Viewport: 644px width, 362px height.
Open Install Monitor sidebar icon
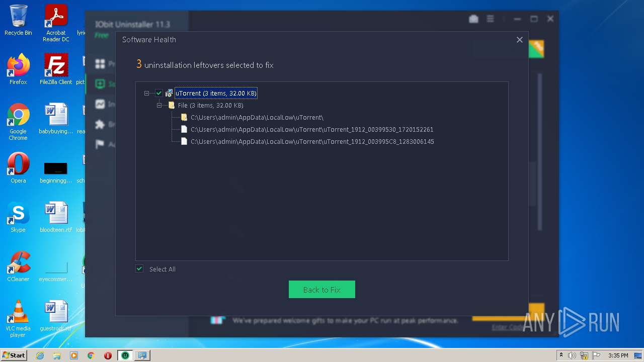(x=100, y=104)
